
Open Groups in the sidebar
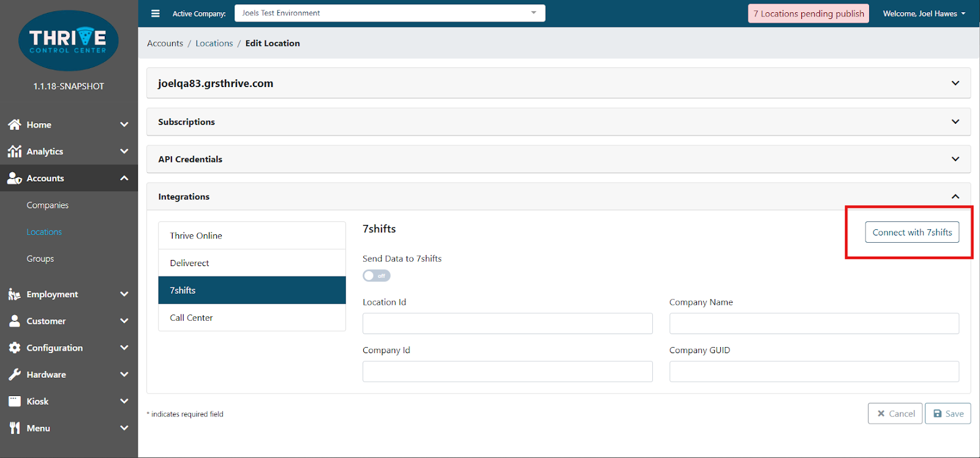[x=40, y=259]
